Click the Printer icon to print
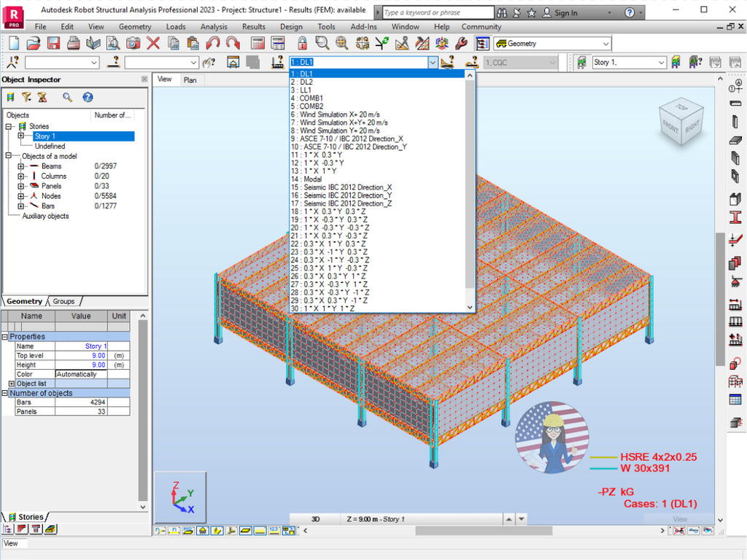This screenshot has width=747, height=560. [x=73, y=44]
